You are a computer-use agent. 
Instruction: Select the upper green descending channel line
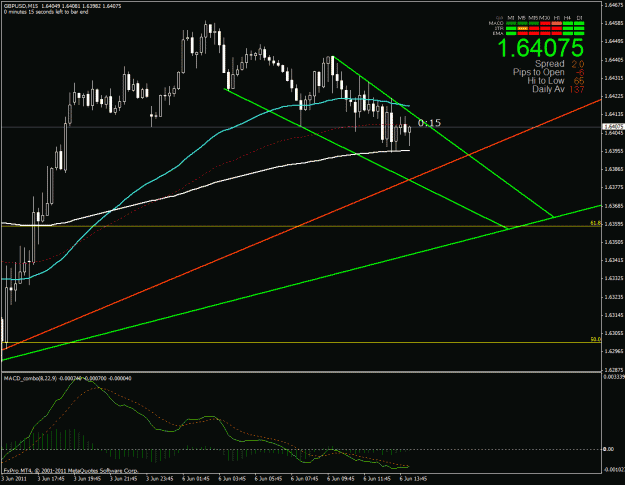(x=442, y=136)
